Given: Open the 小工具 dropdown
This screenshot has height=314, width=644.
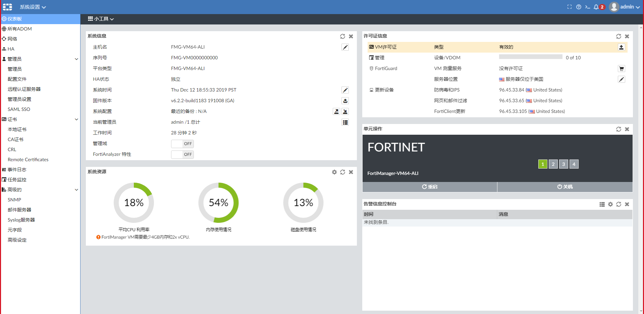Looking at the screenshot, I should click(101, 19).
